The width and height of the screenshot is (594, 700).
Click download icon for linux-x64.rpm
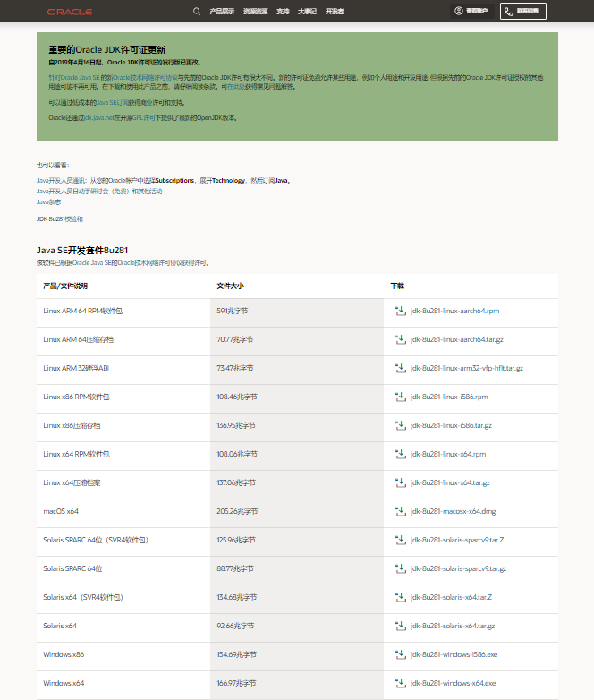(x=401, y=454)
